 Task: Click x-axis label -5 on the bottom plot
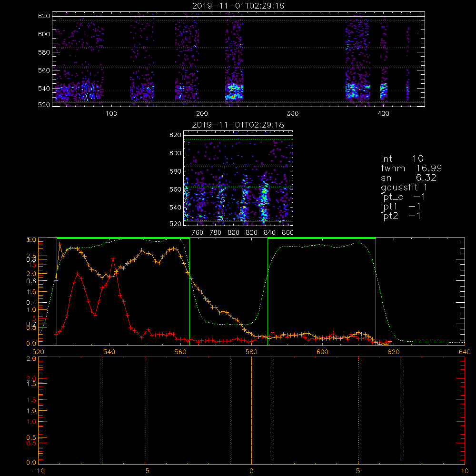click(x=145, y=471)
